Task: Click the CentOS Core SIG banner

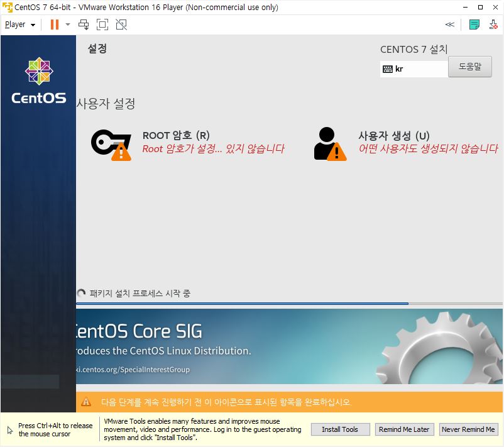Action: click(x=289, y=346)
